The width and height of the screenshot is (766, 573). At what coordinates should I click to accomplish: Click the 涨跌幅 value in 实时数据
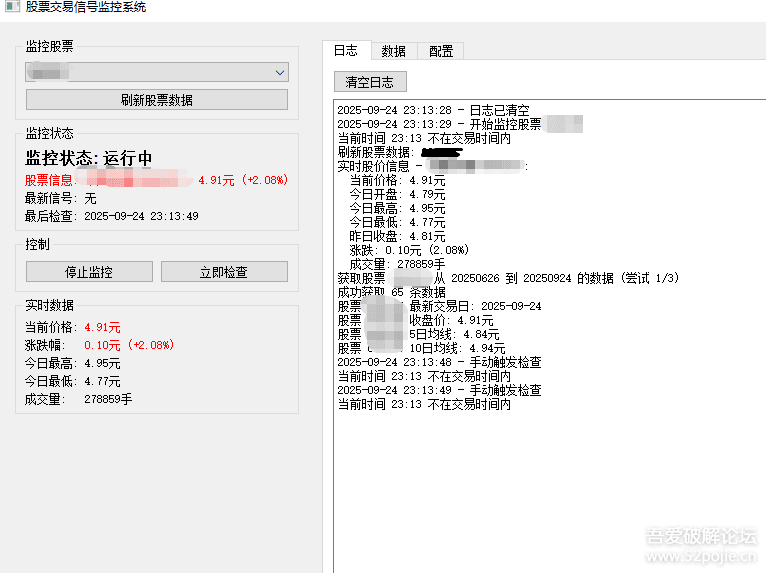(128, 345)
